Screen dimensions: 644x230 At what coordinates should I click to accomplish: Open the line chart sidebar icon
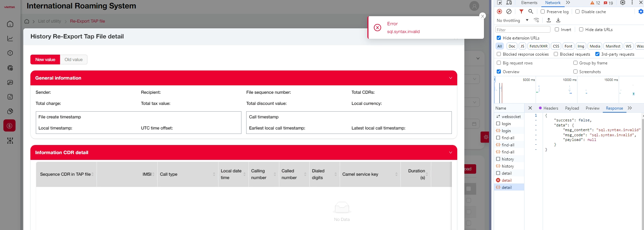(x=10, y=38)
